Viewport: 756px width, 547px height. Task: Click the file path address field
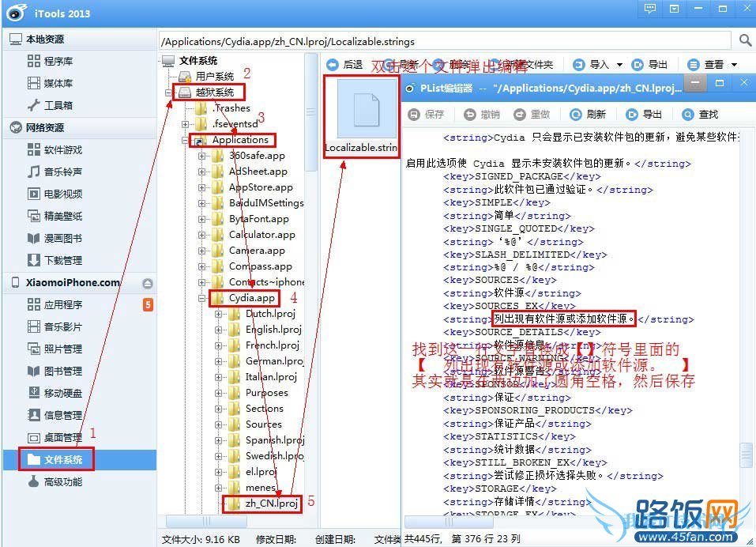click(x=445, y=41)
